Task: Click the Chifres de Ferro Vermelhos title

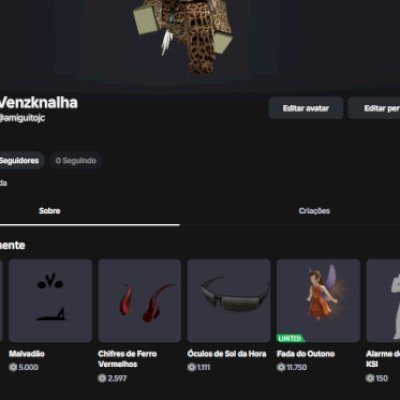Action: 127,359
